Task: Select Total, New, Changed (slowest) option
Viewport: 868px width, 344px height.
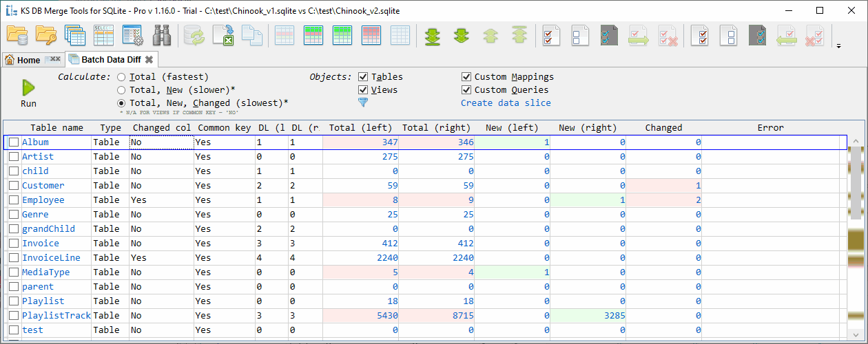Action: [x=121, y=103]
